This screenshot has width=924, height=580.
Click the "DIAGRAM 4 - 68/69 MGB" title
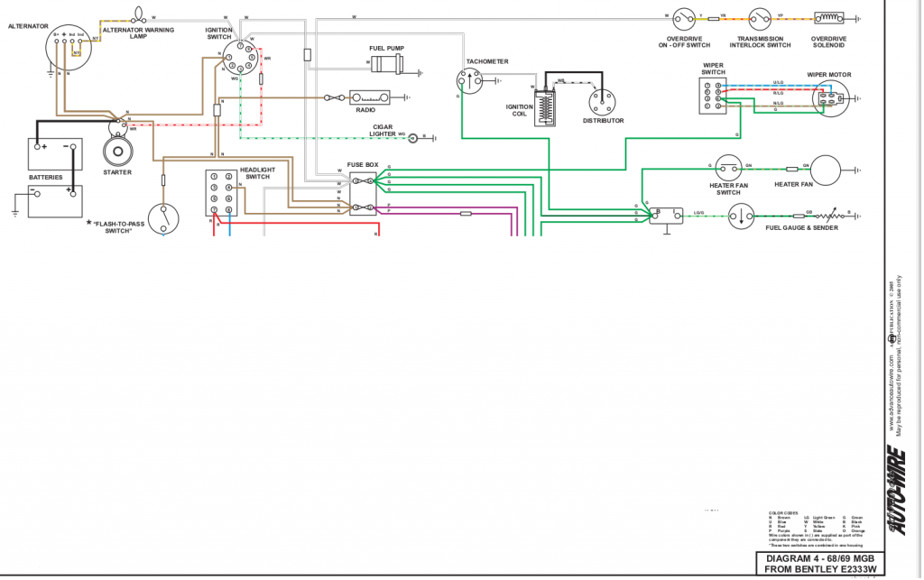819,558
